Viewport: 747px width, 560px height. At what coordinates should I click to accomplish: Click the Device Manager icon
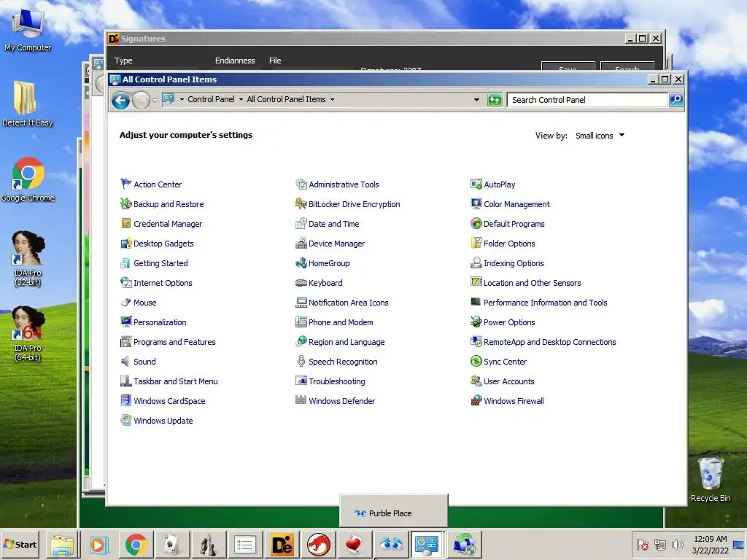pos(301,244)
